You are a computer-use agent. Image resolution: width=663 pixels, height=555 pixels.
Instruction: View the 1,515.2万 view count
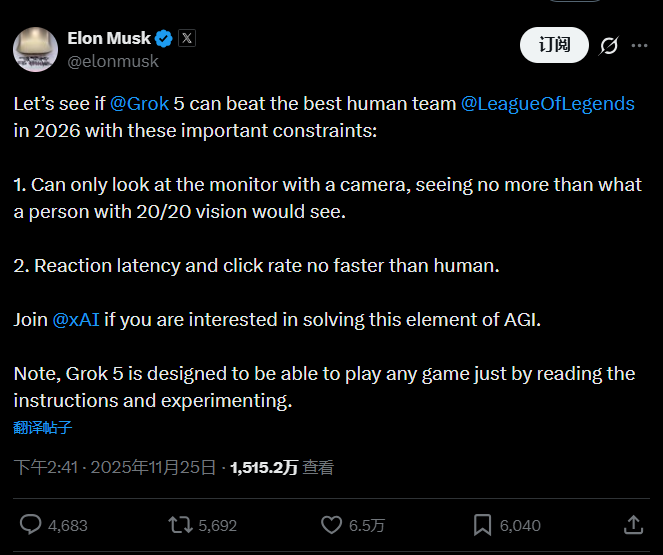[x=264, y=467]
